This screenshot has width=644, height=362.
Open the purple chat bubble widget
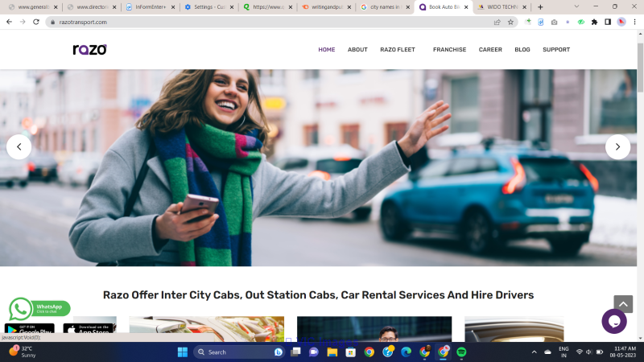(x=614, y=321)
